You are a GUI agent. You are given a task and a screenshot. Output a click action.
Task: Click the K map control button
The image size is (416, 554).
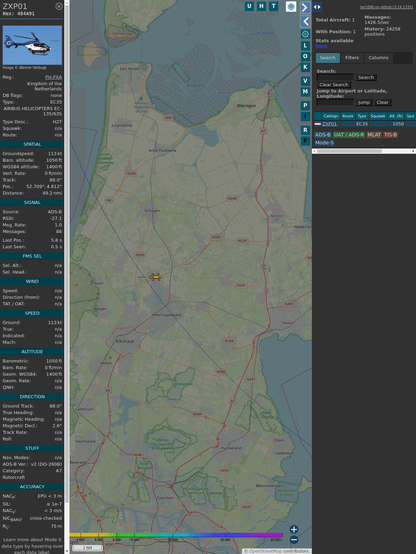pyautogui.click(x=305, y=67)
